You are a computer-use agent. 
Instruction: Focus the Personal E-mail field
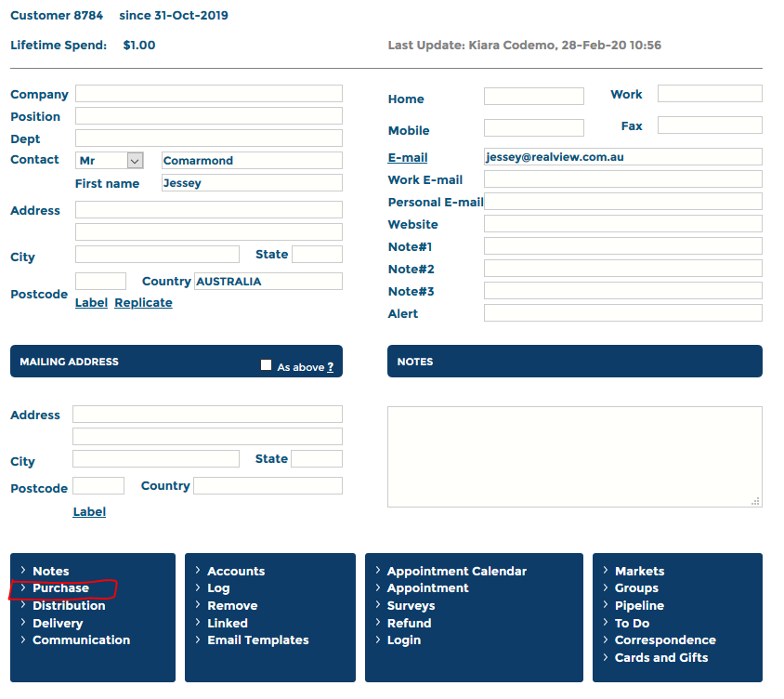623,201
